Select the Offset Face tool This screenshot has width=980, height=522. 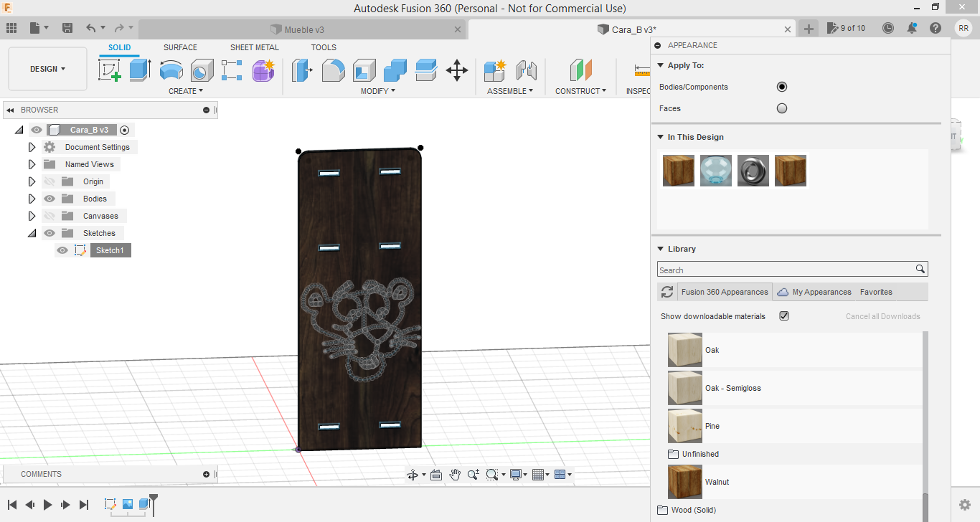point(425,70)
